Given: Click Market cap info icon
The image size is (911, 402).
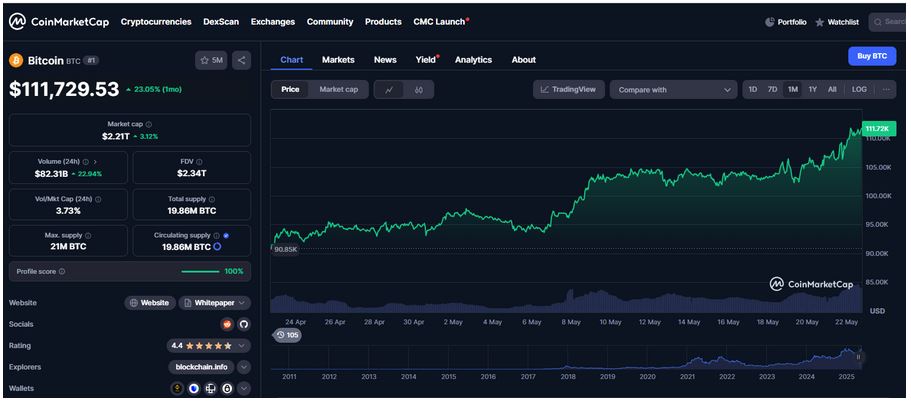Looking at the screenshot, I should coord(149,124).
